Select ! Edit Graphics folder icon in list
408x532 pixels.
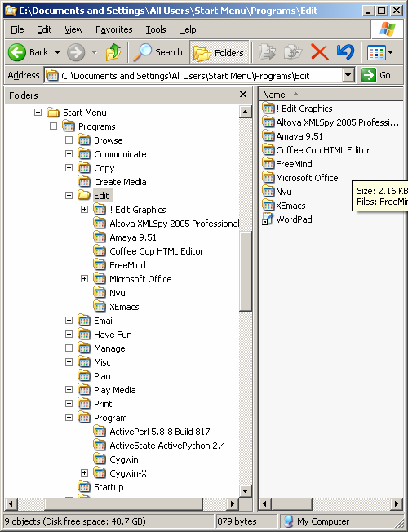pyautogui.click(x=268, y=109)
